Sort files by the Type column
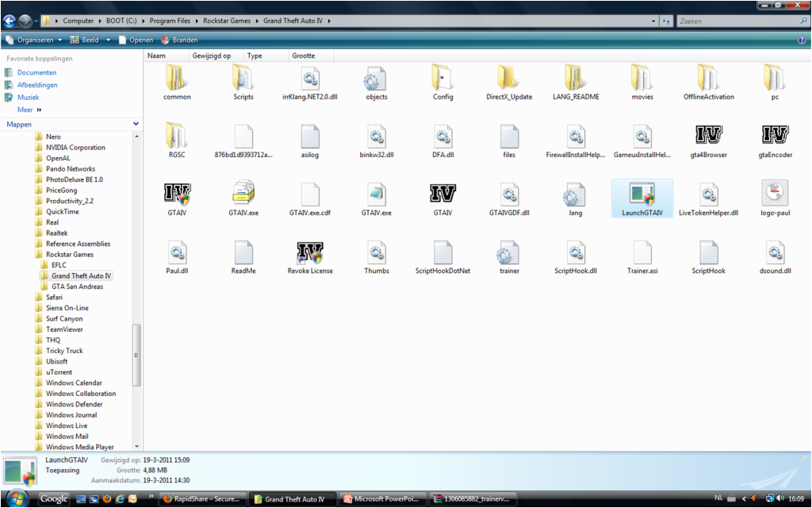The image size is (812, 508). click(x=266, y=56)
